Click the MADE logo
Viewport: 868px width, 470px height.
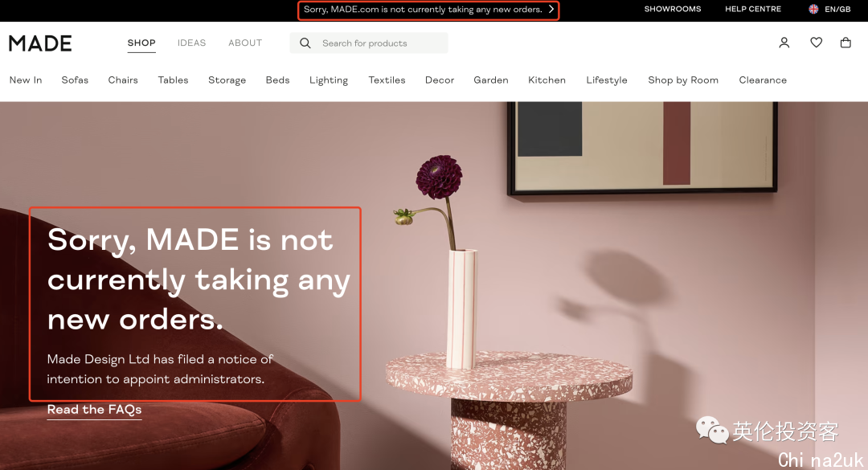pos(40,43)
